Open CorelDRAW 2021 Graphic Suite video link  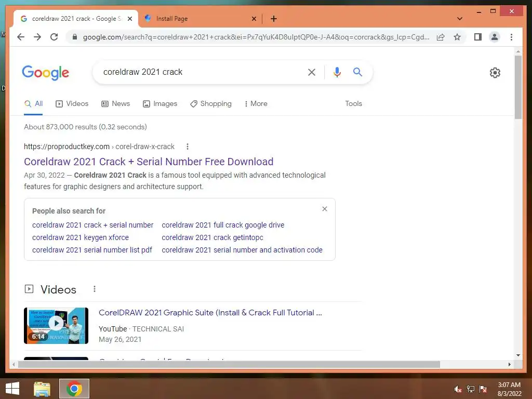[x=210, y=312]
